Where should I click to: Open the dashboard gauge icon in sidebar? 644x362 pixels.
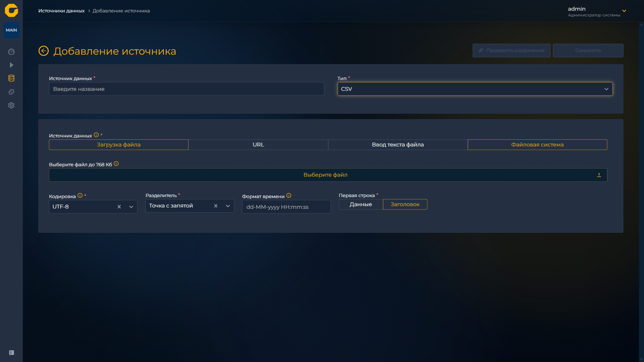[11, 52]
